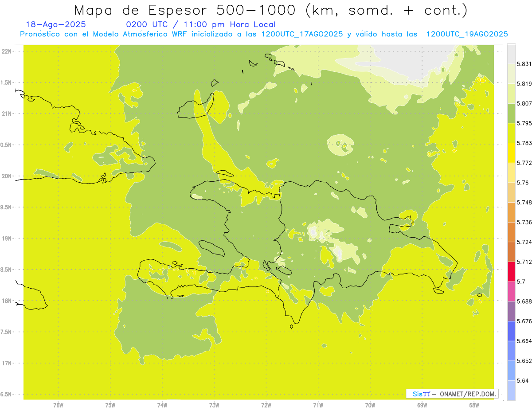This screenshot has width=532, height=411.
Task: Click the 71W longitude axis label
Action: tap(318, 405)
